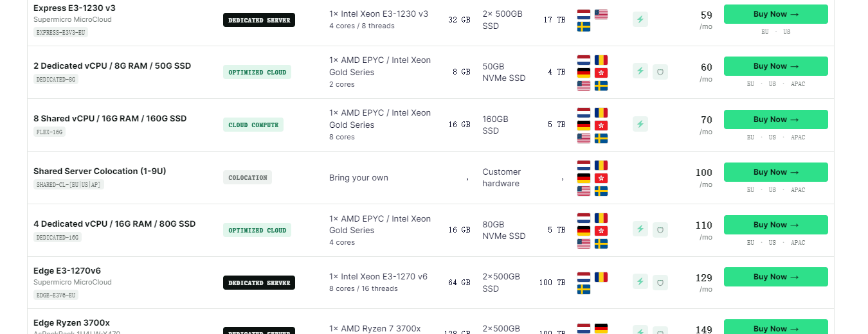Viewport: 868px width, 334px height.
Task: Open the Shared Server Colocation (1-9U) product title
Action: (x=100, y=171)
